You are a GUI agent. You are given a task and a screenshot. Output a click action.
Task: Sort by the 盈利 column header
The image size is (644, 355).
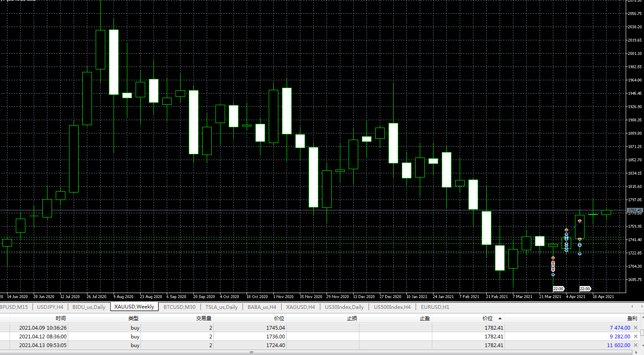632,318
